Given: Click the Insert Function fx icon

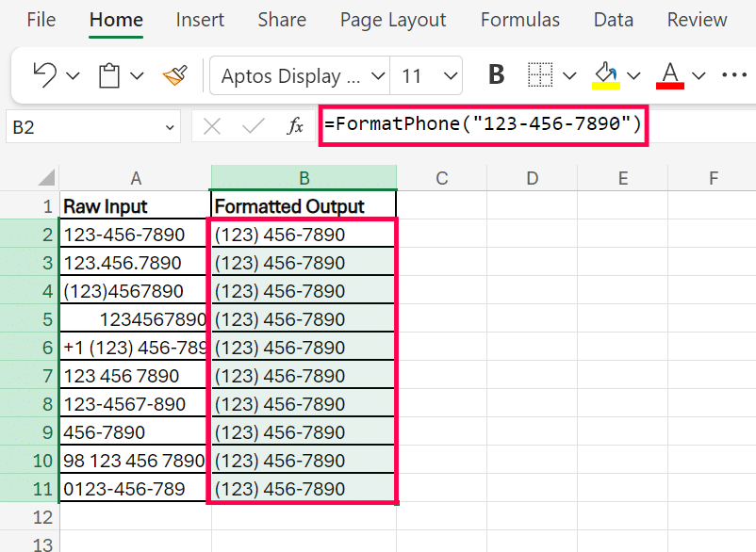Looking at the screenshot, I should (295, 126).
